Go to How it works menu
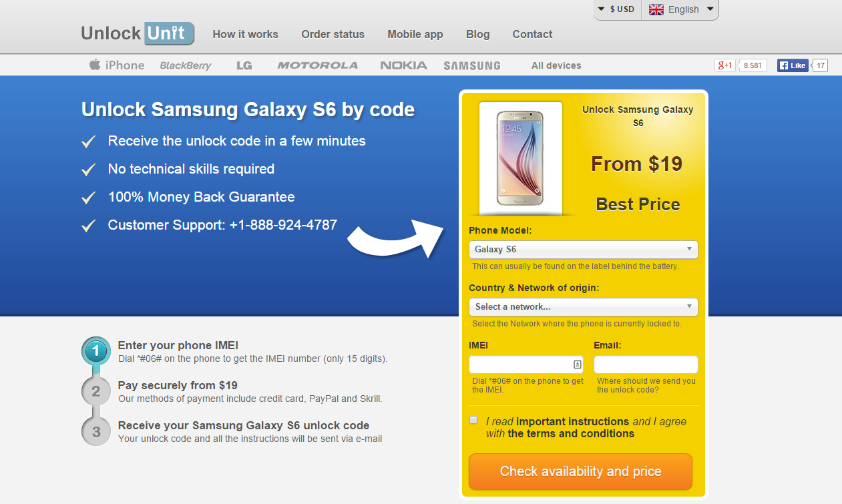 [x=245, y=34]
